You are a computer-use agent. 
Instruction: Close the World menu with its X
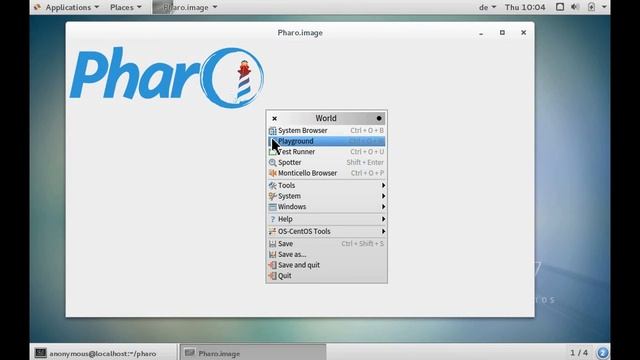tap(274, 118)
